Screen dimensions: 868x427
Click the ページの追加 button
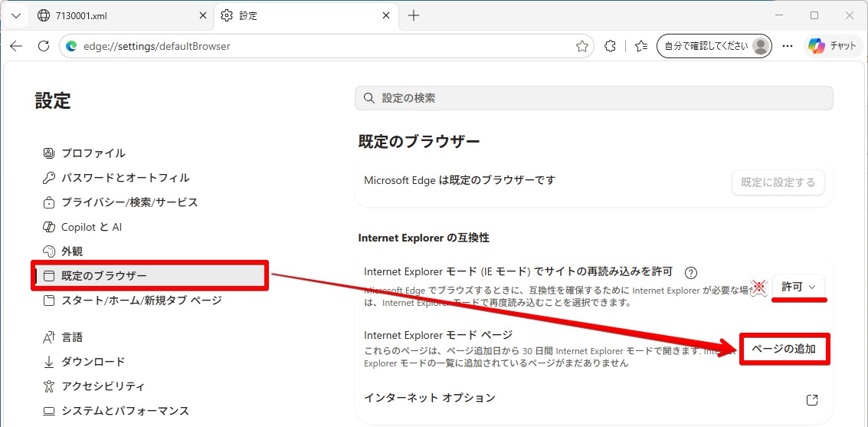[785, 350]
